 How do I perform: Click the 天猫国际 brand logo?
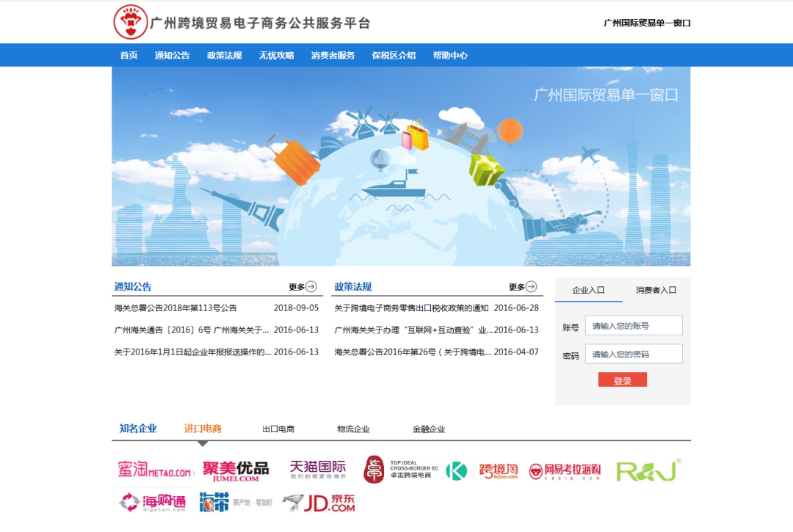click(317, 470)
